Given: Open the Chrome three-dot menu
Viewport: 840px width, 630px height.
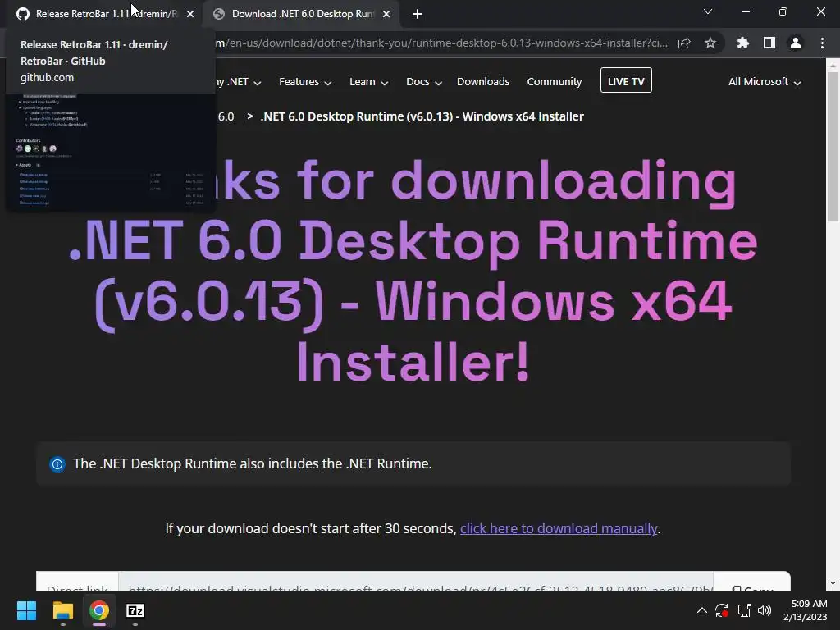Looking at the screenshot, I should (x=822, y=43).
